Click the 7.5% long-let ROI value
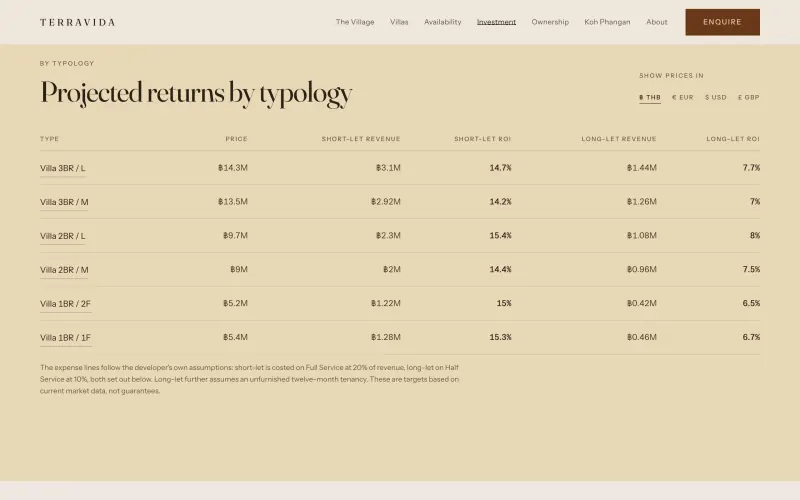The width and height of the screenshot is (800, 500). click(x=752, y=269)
